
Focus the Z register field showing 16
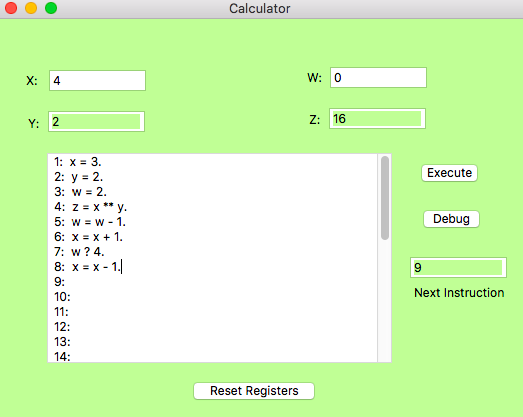pyautogui.click(x=377, y=118)
